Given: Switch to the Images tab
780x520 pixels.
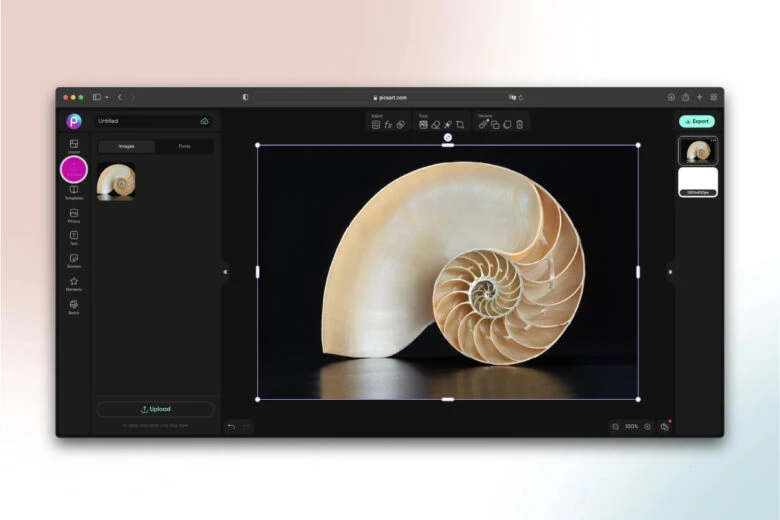Looking at the screenshot, I should 127,146.
